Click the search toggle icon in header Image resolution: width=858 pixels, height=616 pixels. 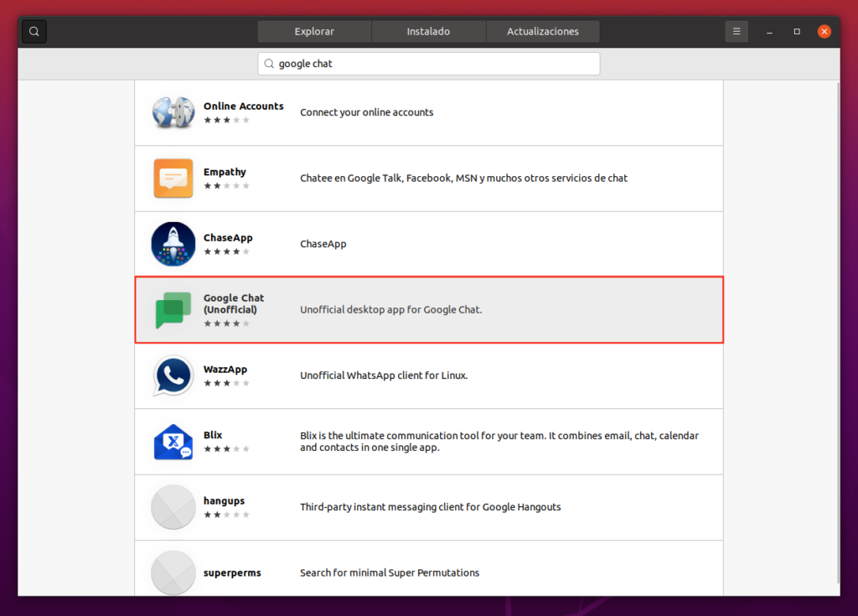(x=34, y=31)
